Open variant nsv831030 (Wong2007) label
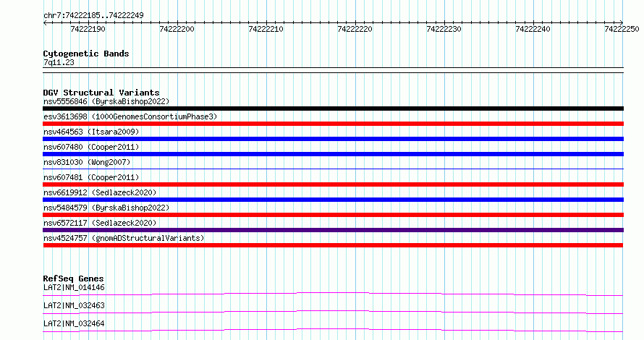644x340 pixels. coord(87,162)
